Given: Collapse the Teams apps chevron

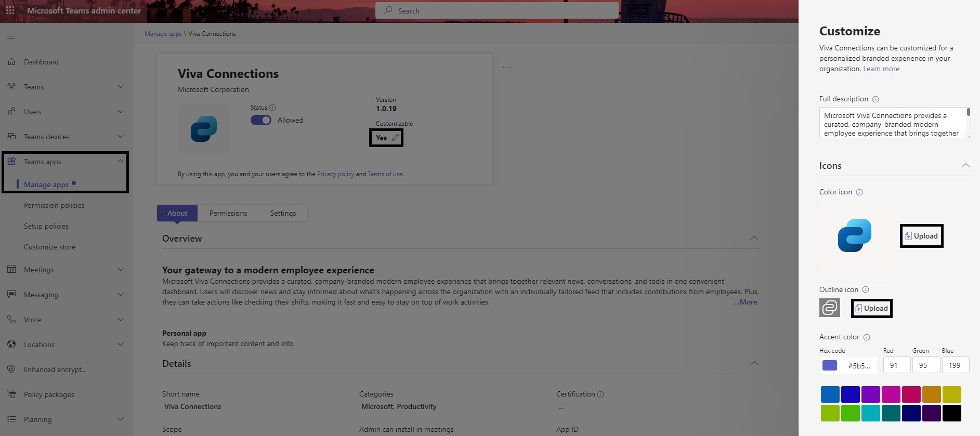Looking at the screenshot, I should [x=121, y=161].
